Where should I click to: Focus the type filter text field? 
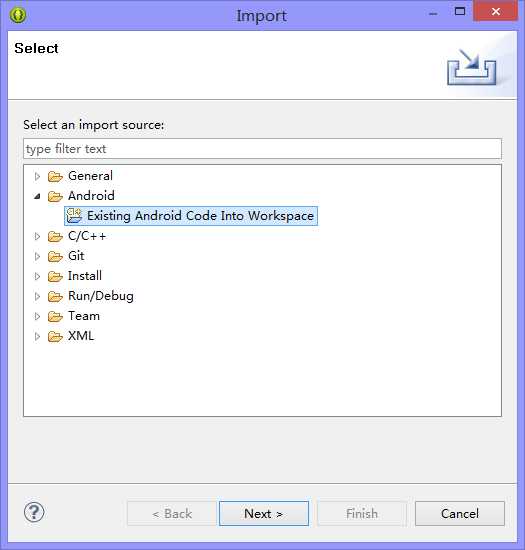tap(262, 149)
